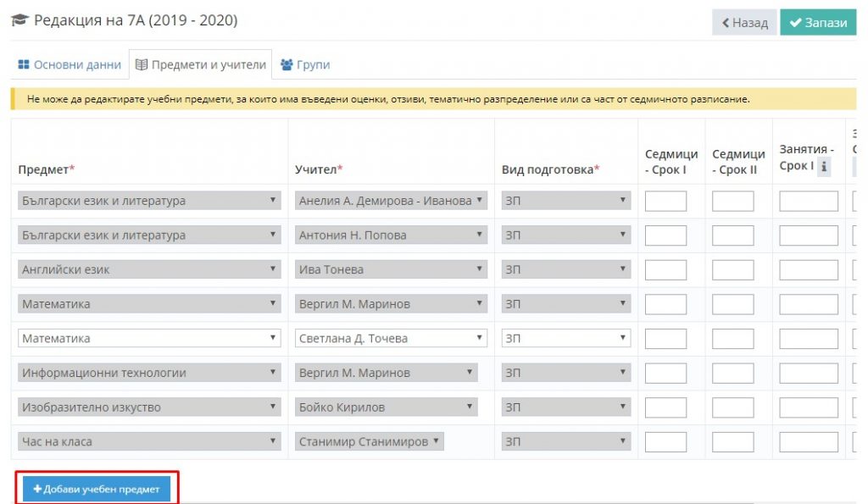The image size is (868, 504).
Task: Click Седмици - Срок II field for Час на класа
Action: 732,441
